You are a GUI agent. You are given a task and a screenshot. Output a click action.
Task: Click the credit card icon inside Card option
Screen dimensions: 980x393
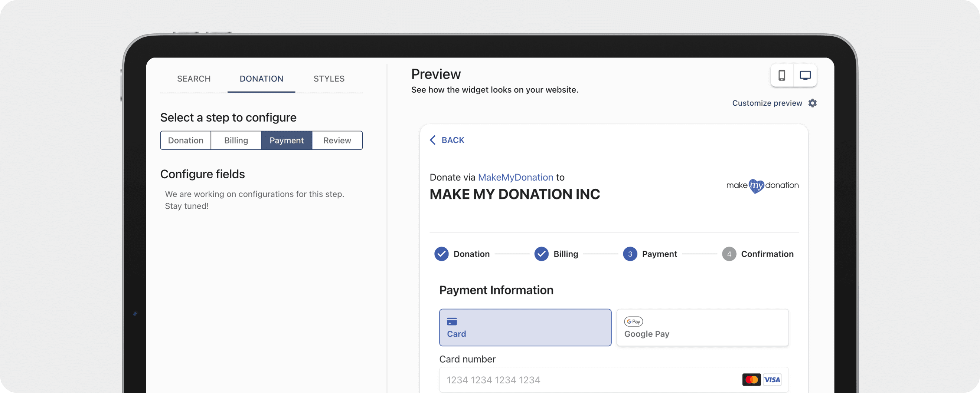tap(452, 321)
